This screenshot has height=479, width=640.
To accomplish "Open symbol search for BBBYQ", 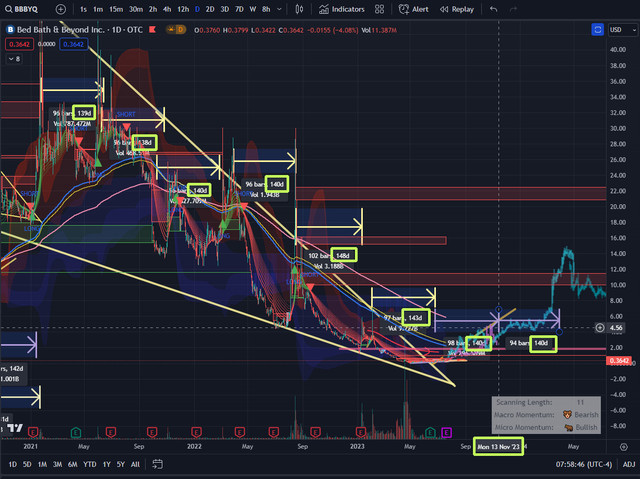I will click(x=22, y=9).
